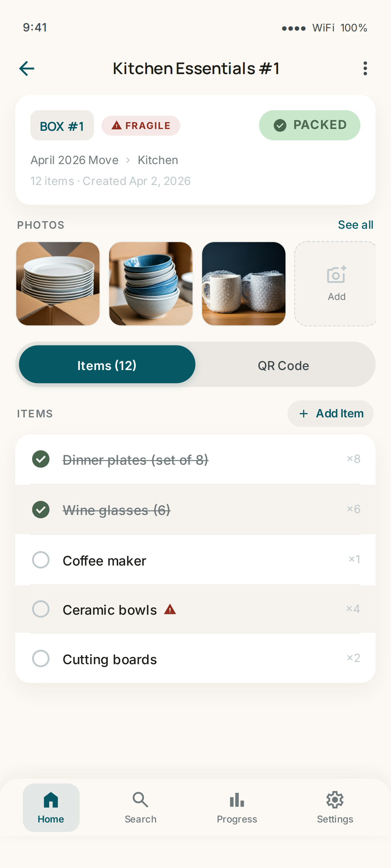The width and height of the screenshot is (391, 868).
Task: Go to the Home tab
Action: coord(51,807)
